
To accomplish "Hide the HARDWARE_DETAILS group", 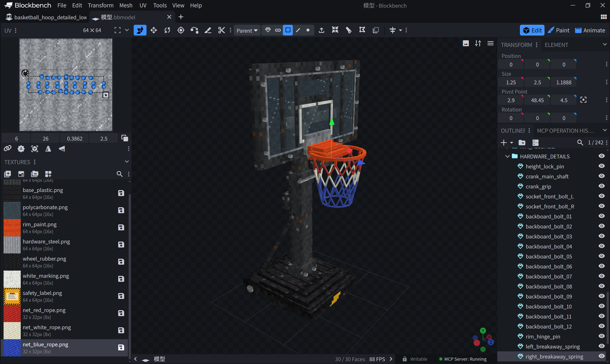I will 601,156.
